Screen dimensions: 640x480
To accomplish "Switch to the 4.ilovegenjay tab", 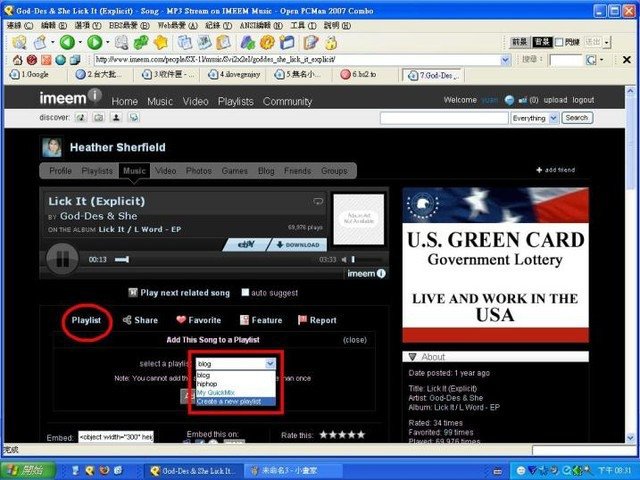I will pos(234,74).
